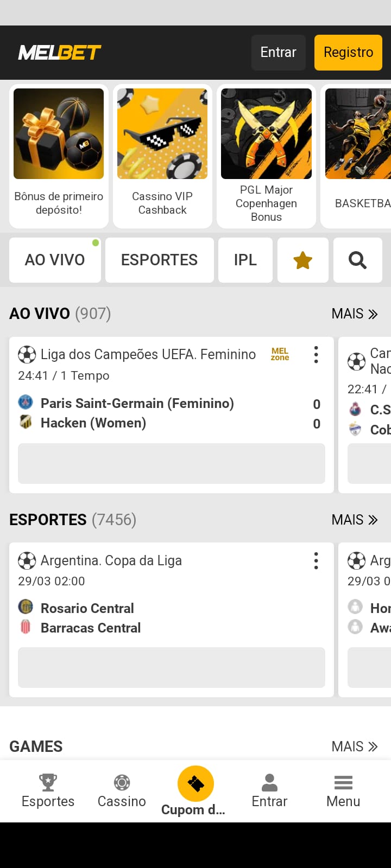This screenshot has width=391, height=868.
Task: Click the yellow Registro button
Action: pos(348,52)
